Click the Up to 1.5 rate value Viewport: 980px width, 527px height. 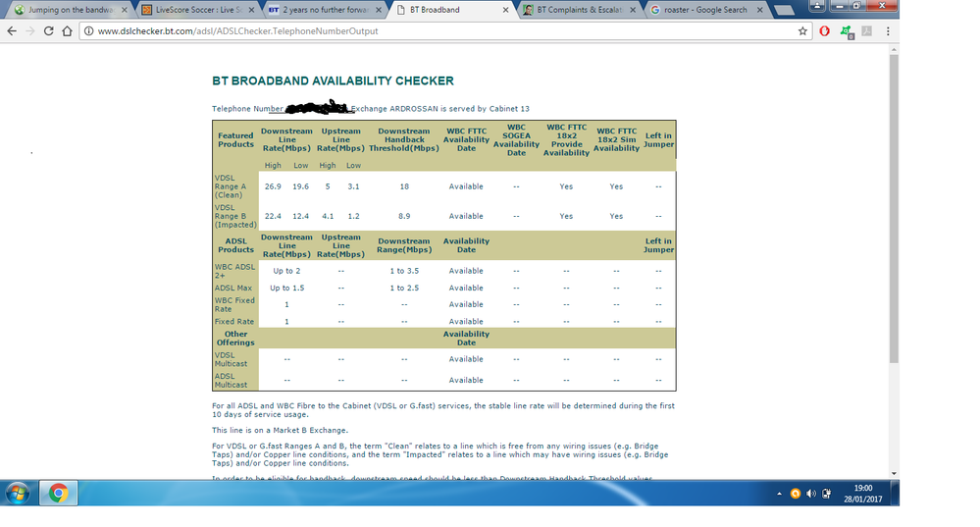(x=286, y=289)
